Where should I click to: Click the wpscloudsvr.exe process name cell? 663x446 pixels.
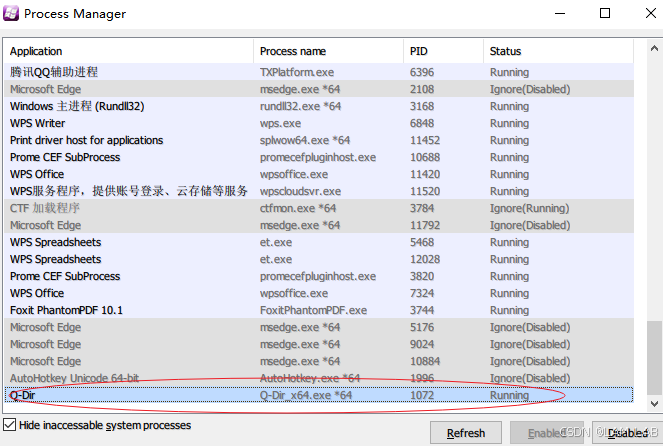pos(300,191)
